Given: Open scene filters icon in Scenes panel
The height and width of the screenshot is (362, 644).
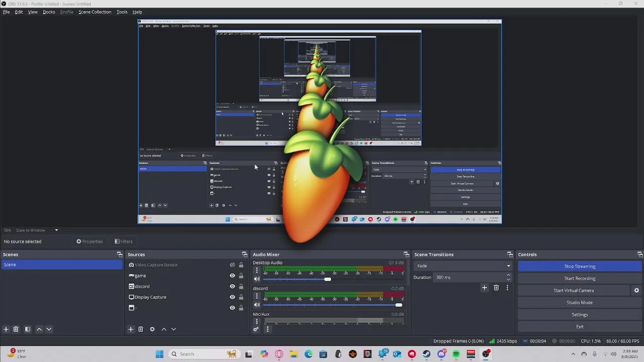Looking at the screenshot, I should click(x=28, y=329).
